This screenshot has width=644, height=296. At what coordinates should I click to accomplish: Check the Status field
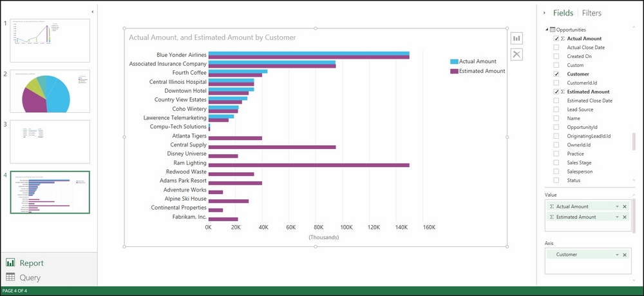click(556, 180)
